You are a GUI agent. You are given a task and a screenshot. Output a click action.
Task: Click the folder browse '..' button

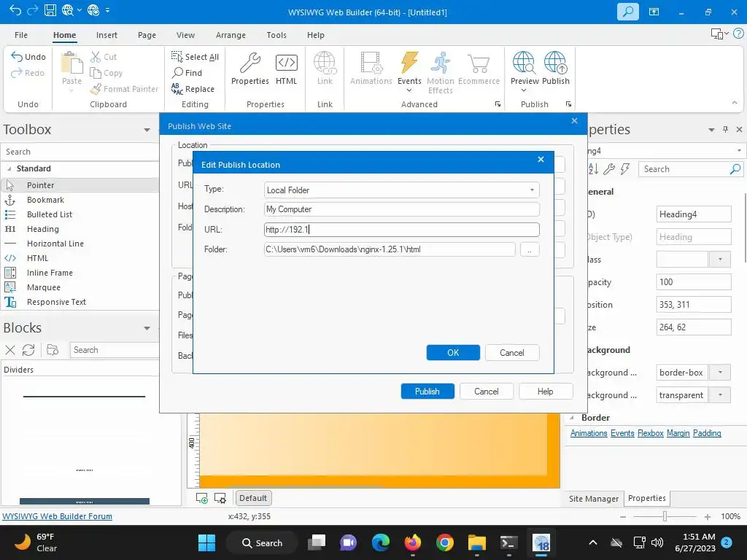[x=530, y=249]
